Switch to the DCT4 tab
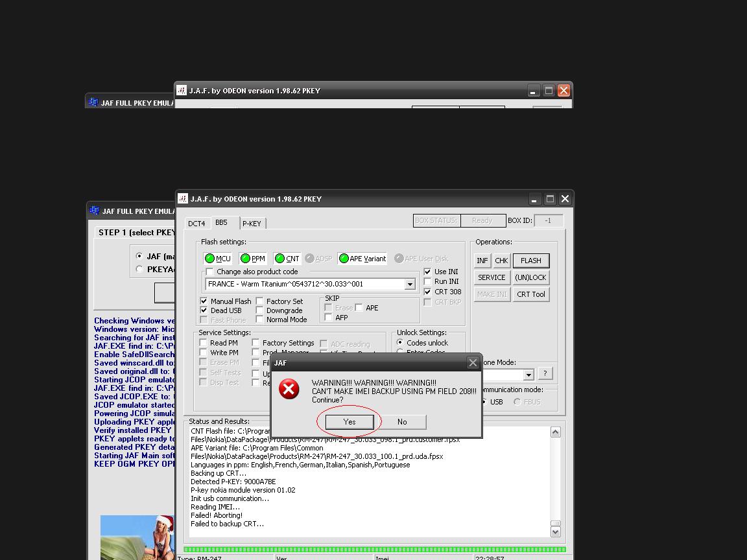Image resolution: width=747 pixels, height=560 pixels. click(x=196, y=224)
